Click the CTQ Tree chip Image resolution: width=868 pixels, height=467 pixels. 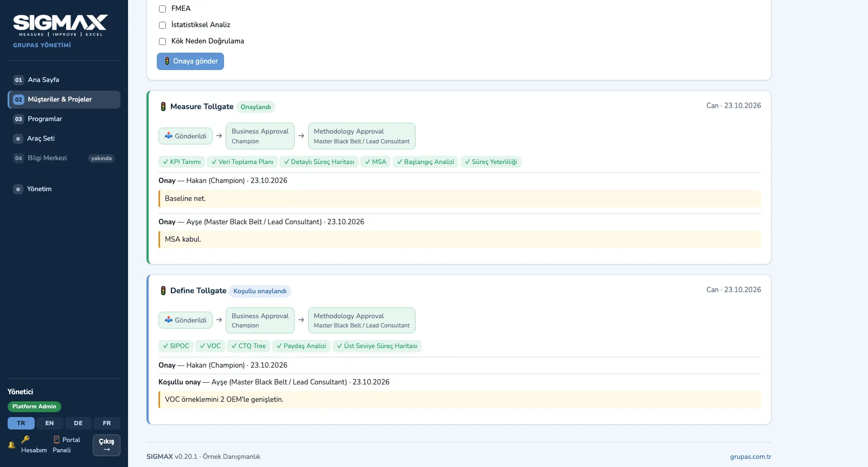248,346
